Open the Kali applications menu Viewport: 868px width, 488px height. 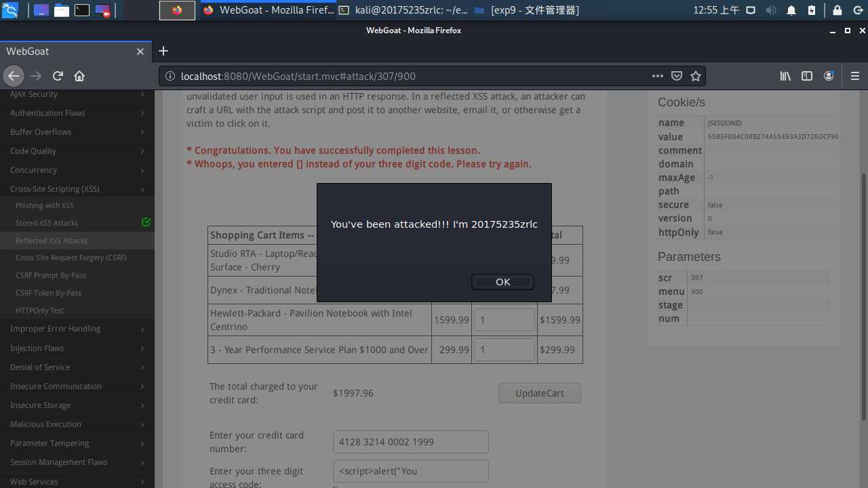(9, 10)
